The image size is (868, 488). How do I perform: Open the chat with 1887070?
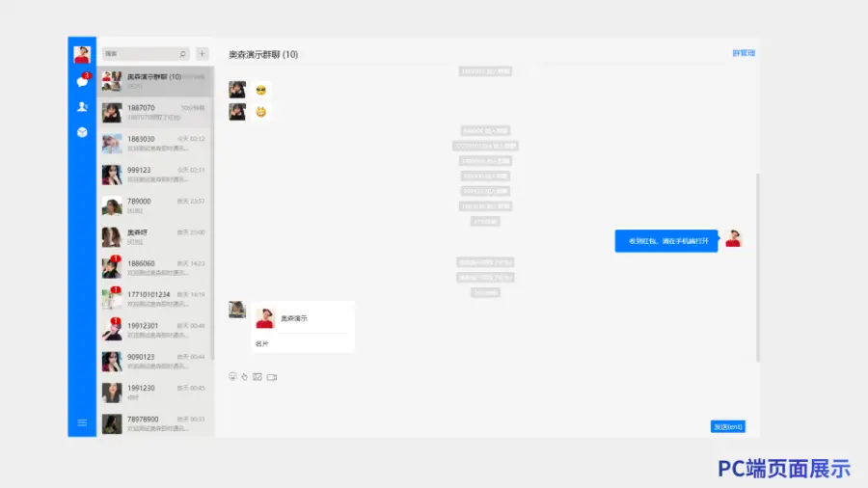pyautogui.click(x=154, y=112)
